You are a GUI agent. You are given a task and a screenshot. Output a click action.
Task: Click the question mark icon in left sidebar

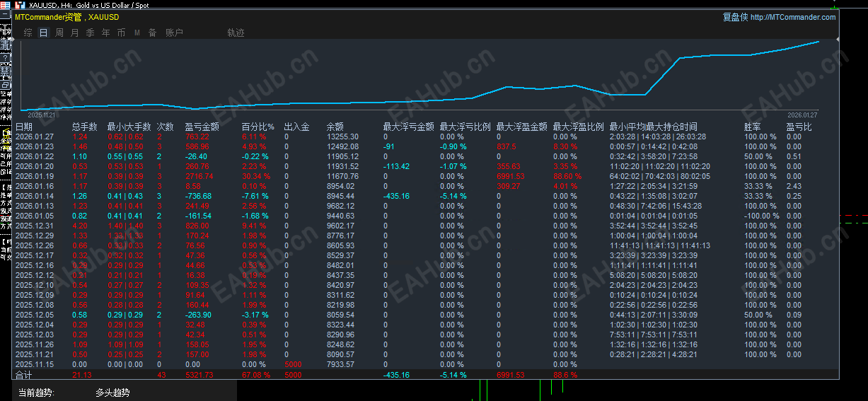[5, 57]
